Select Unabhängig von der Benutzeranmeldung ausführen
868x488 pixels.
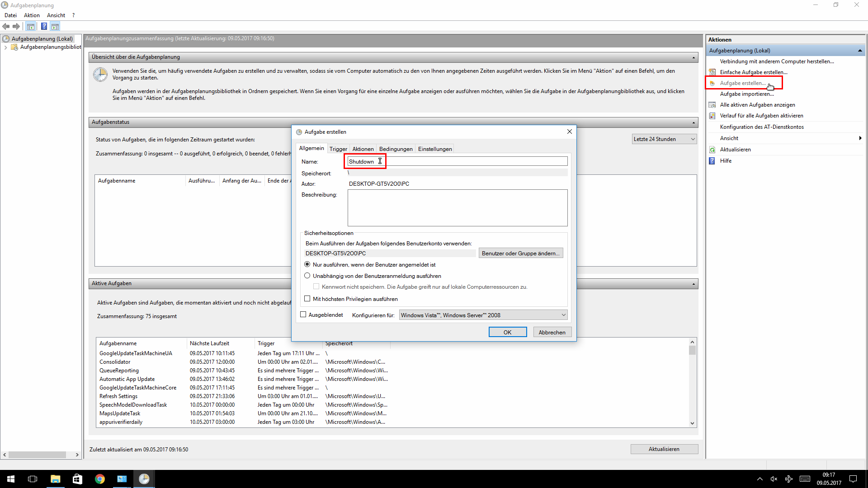tap(307, 276)
